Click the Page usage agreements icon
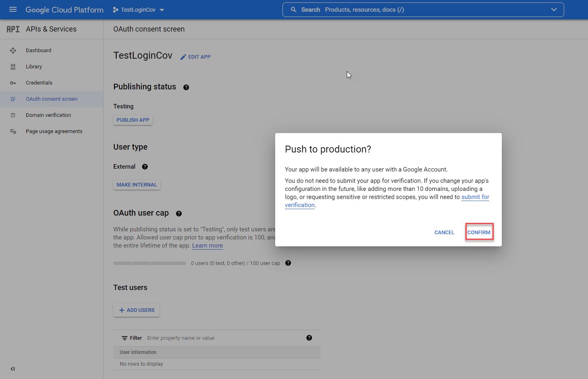588x379 pixels. pyautogui.click(x=13, y=131)
